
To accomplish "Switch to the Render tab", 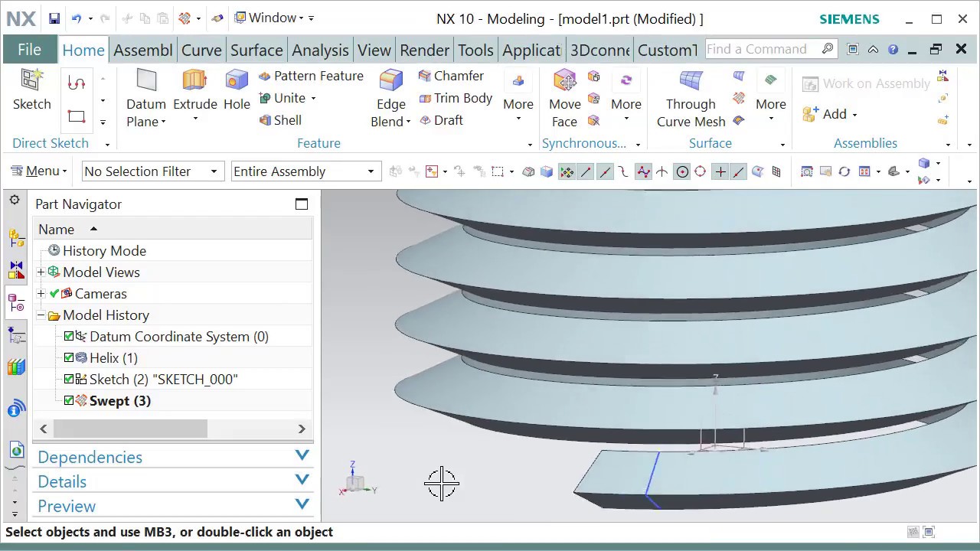I will (x=424, y=51).
